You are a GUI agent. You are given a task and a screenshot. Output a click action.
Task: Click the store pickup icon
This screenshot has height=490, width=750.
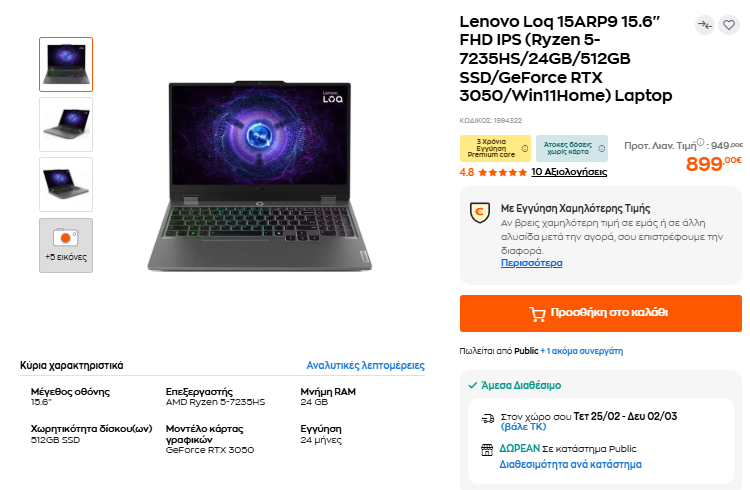487,449
